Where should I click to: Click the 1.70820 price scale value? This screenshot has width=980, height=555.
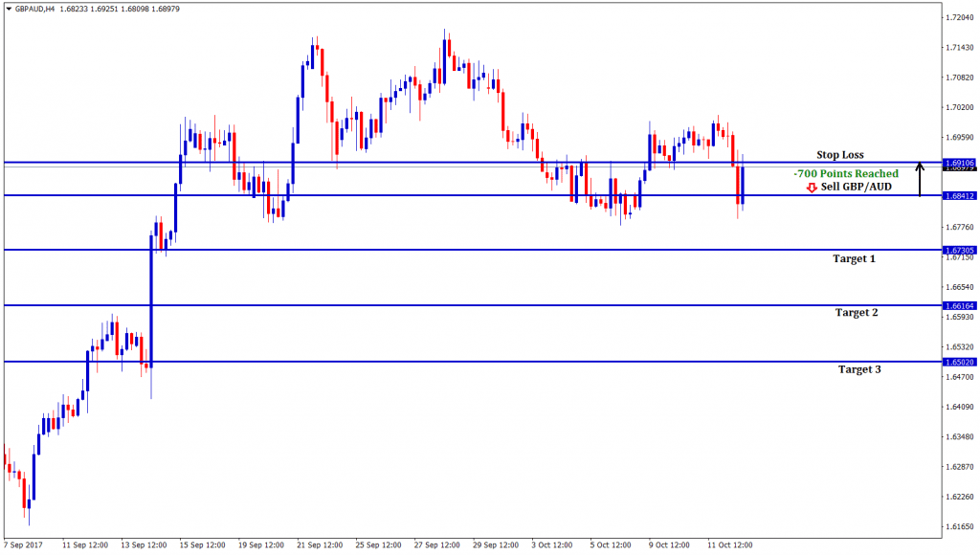[x=960, y=78]
